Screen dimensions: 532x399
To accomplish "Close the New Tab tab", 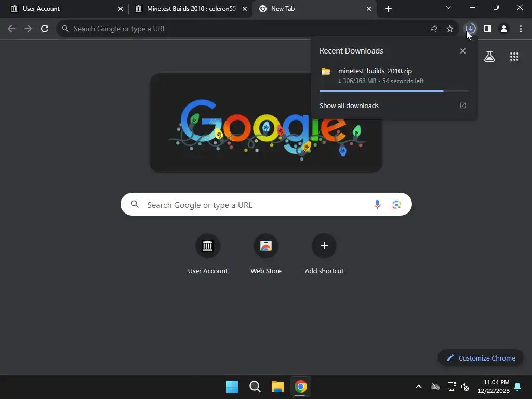I will [x=369, y=9].
